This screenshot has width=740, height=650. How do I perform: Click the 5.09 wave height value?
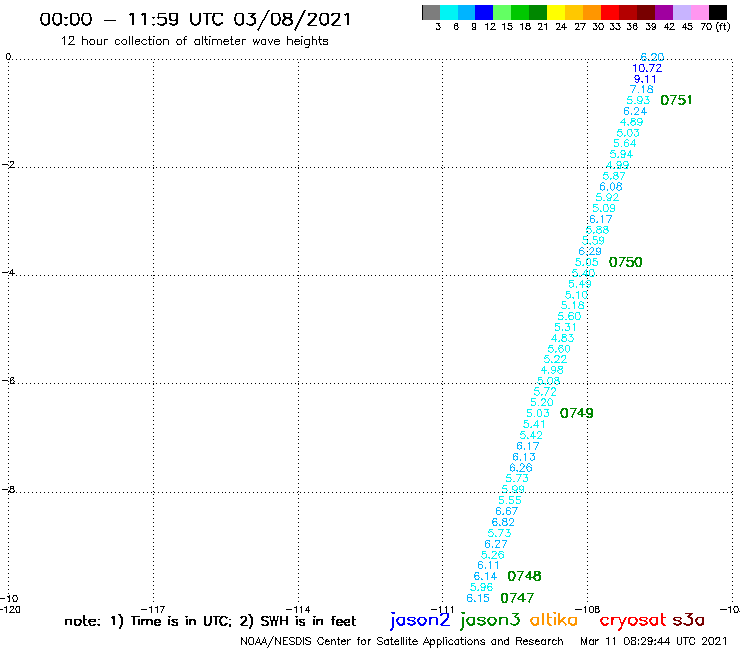(x=604, y=208)
